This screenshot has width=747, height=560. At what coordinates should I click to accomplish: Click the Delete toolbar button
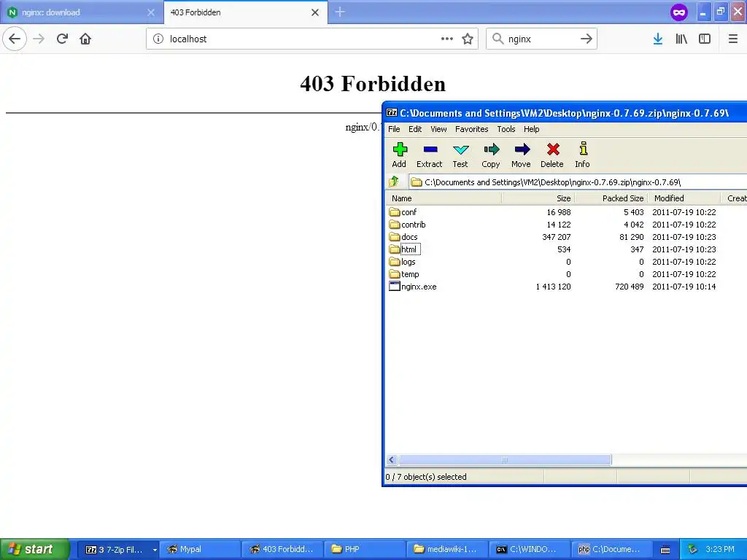click(x=552, y=155)
